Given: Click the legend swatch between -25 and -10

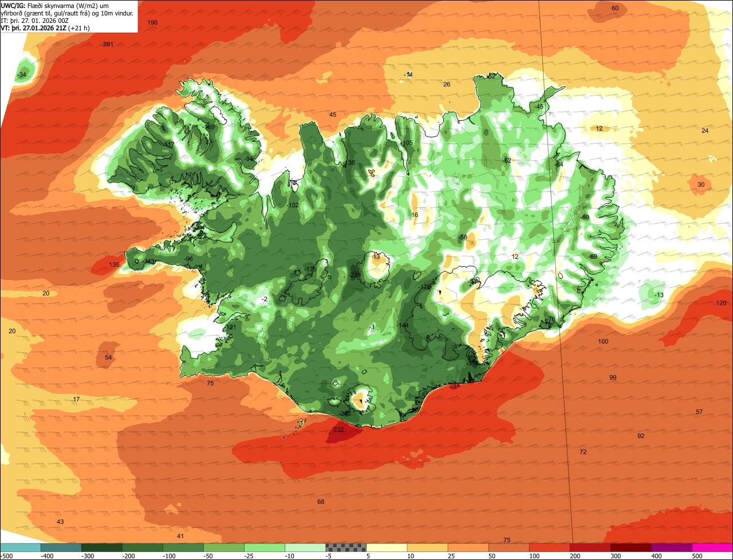Looking at the screenshot, I should (265, 547).
